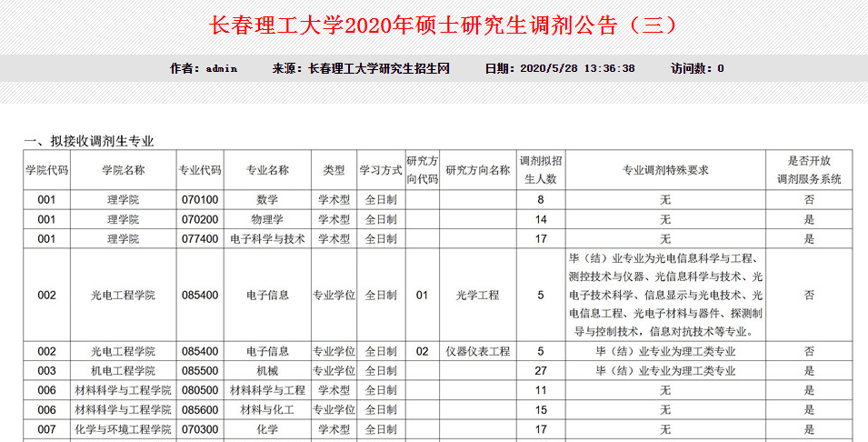
Task: Click 理学院 in the 070100 row
Action: coord(124,200)
